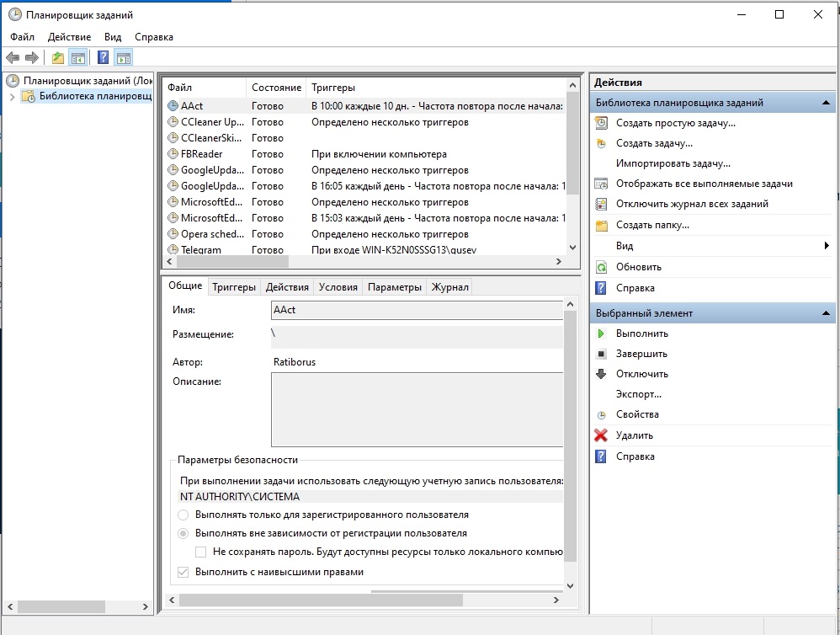This screenshot has height=635, width=840.
Task: Select the CCleanerSki... task row
Action: (364, 138)
